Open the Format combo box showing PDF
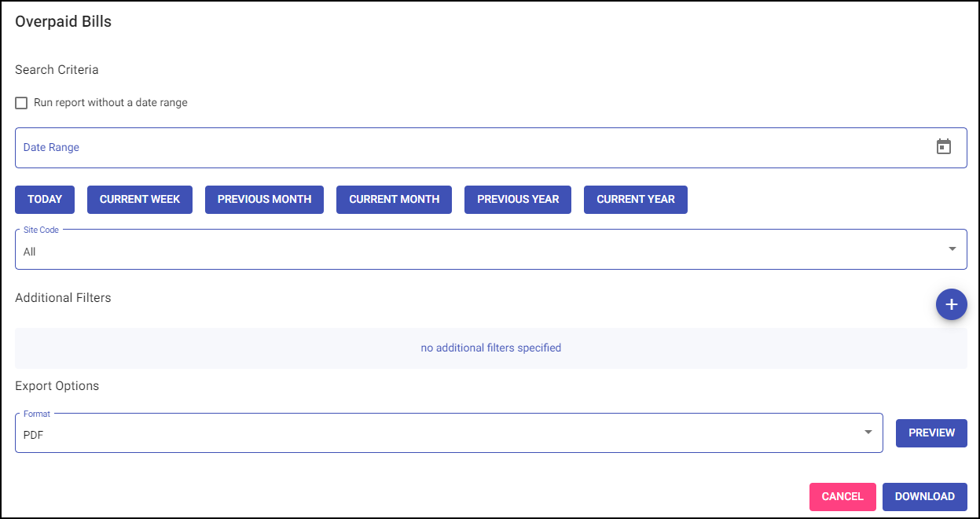Image resolution: width=980 pixels, height=519 pixels. (440, 433)
